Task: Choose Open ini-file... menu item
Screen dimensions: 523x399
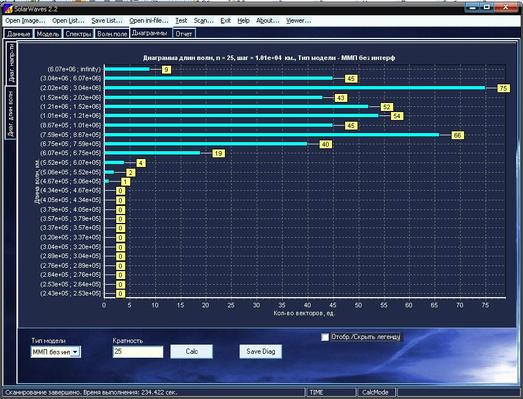Action: pyautogui.click(x=149, y=21)
